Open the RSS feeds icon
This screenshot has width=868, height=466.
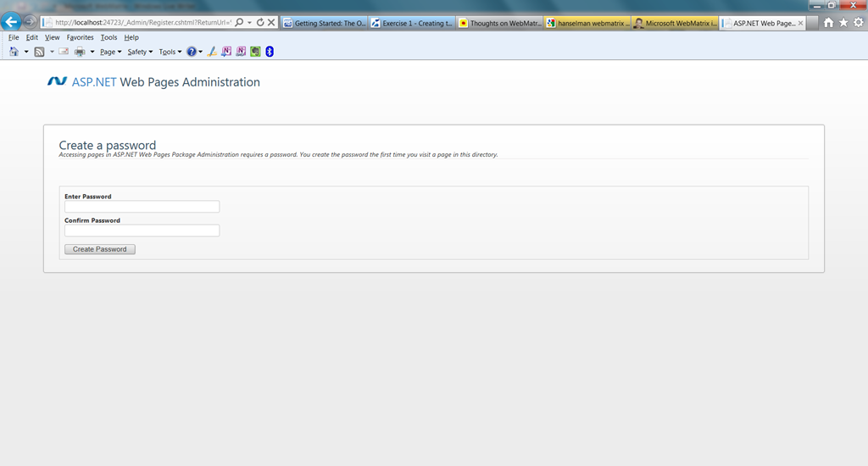(x=39, y=52)
